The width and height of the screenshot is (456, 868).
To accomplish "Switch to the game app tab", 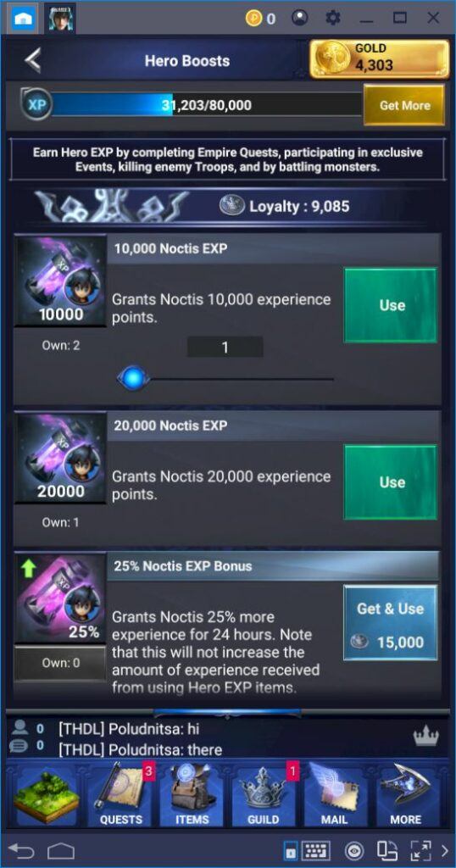I will click(x=60, y=19).
